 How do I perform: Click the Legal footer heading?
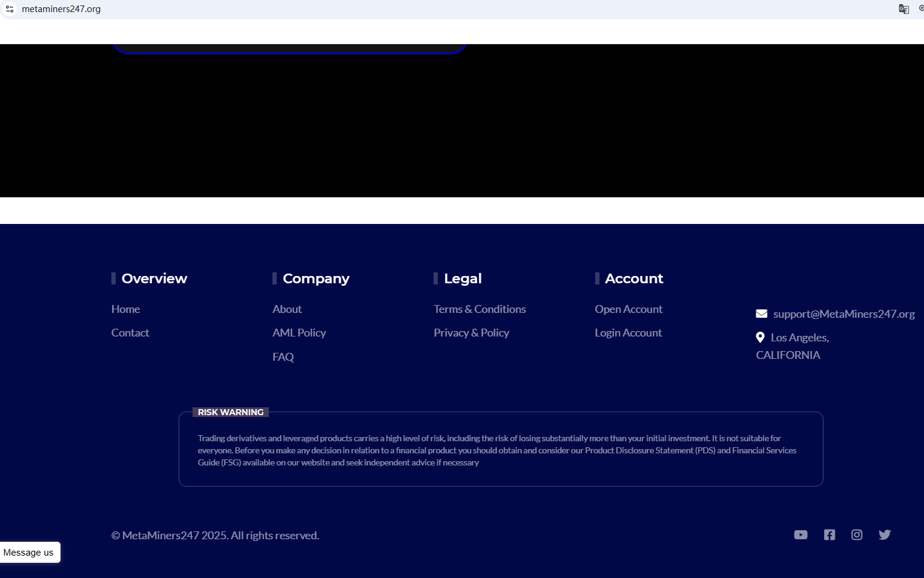[x=463, y=278]
